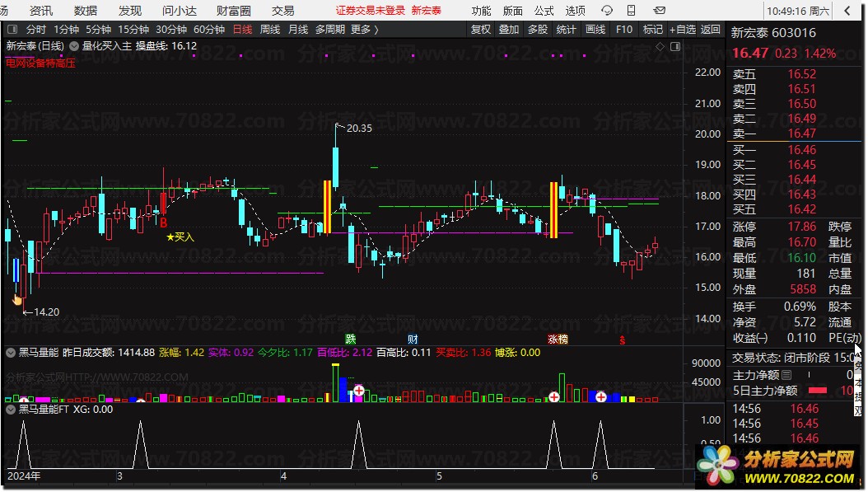This screenshot has height=492, width=868.
Task: Expand the 量化买入主 indicator dropdown
Action: [x=74, y=46]
